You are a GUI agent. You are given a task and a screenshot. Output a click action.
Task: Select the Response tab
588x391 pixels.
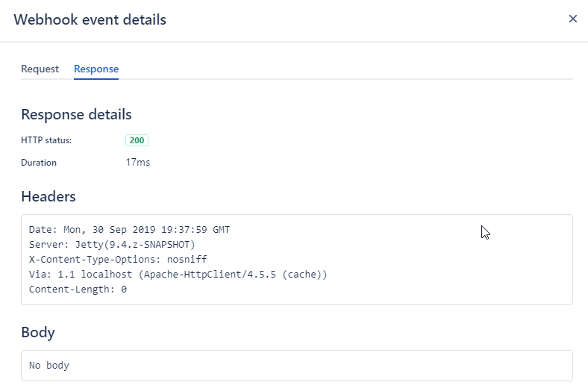96,69
